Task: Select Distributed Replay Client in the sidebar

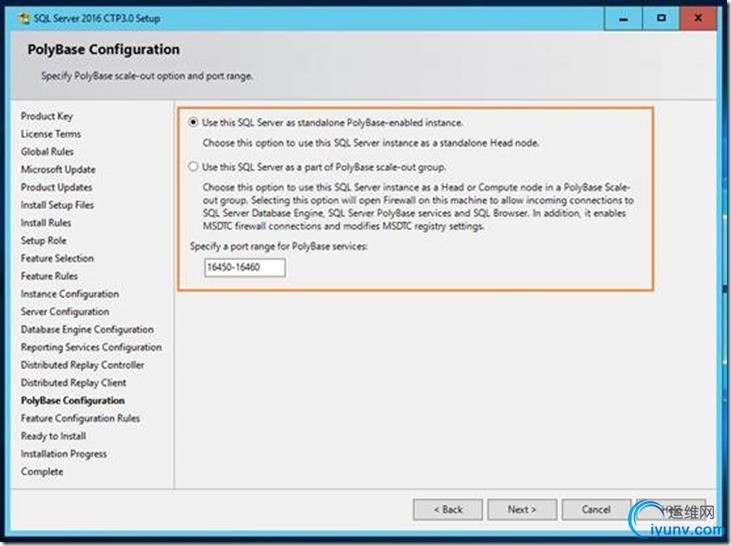Action: 73,382
